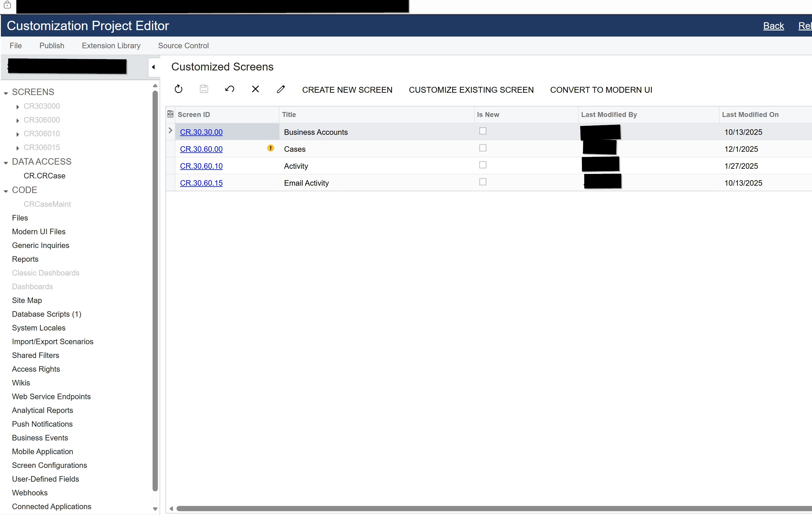
Task: Open the CR.30.60.10 screen link
Action: 201,166
